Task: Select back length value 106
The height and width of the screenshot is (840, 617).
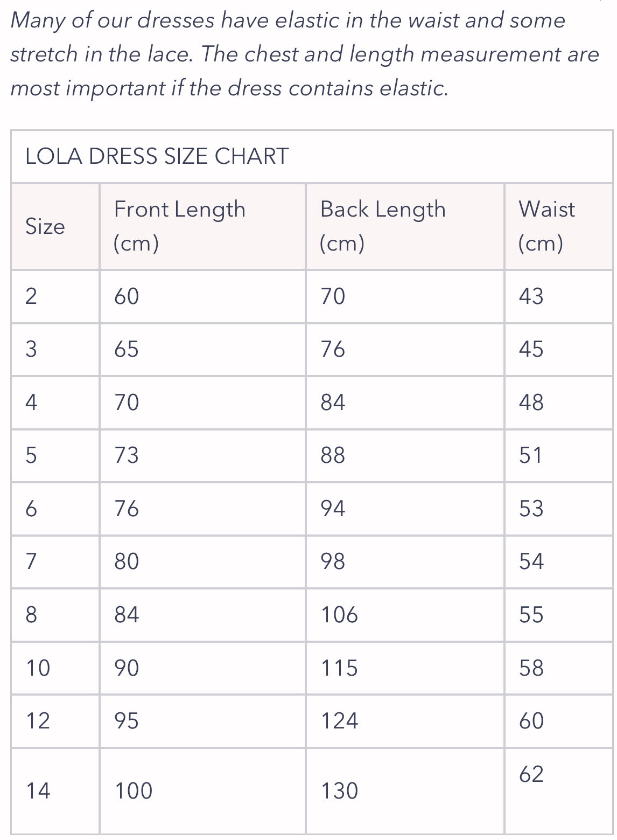Action: [339, 615]
